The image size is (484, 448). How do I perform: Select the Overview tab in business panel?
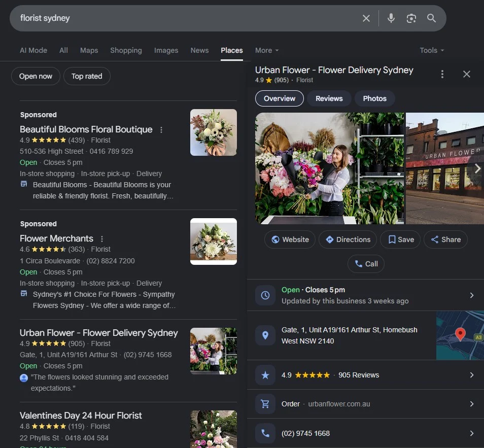pos(280,98)
